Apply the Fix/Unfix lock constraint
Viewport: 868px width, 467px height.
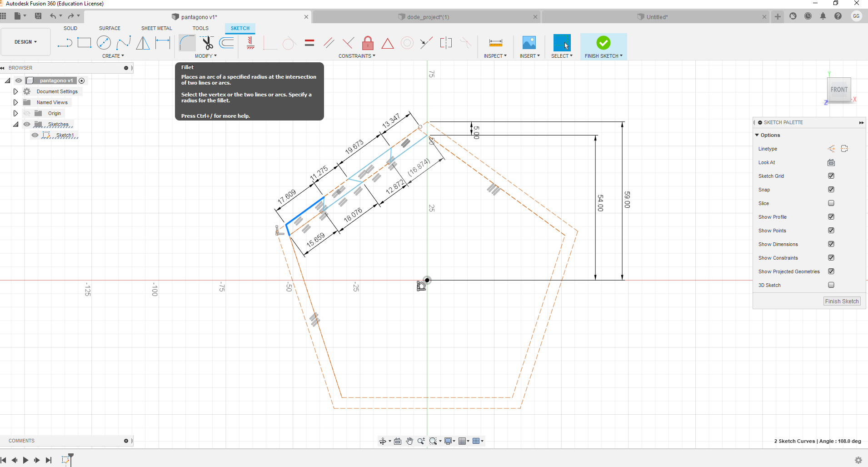pos(368,43)
